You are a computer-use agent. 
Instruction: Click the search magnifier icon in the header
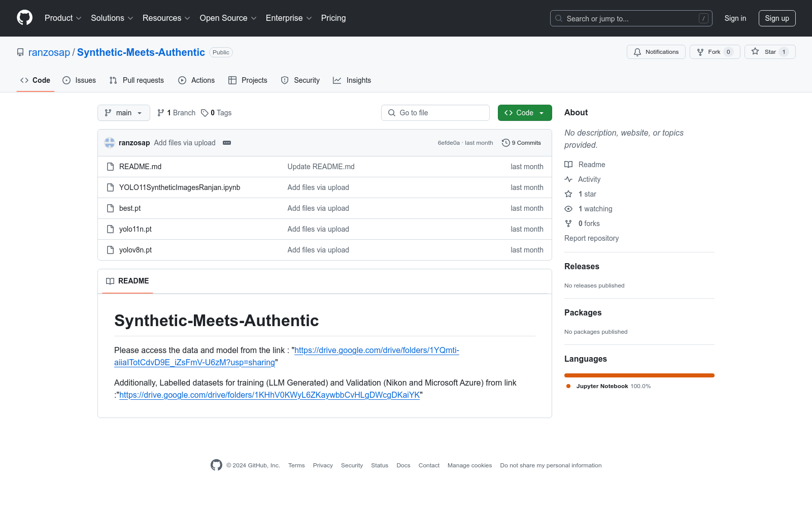(x=559, y=18)
